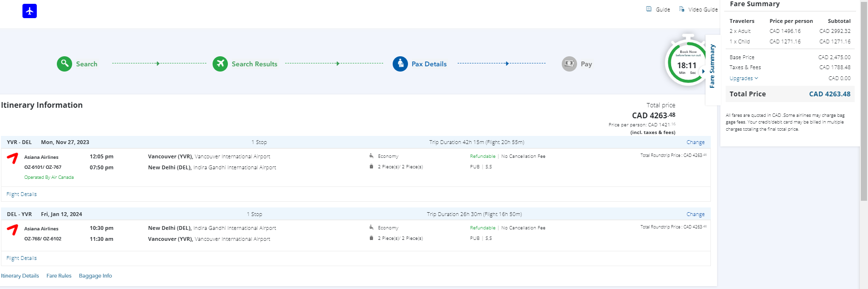868x289 pixels.
Task: Click the airplane logo icon
Action: pyautogui.click(x=30, y=11)
